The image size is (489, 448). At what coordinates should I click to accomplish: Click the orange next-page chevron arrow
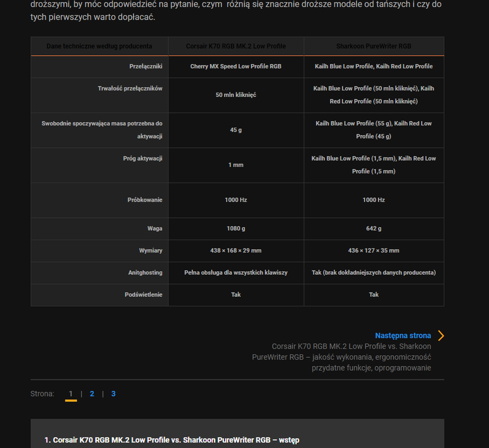(x=441, y=336)
